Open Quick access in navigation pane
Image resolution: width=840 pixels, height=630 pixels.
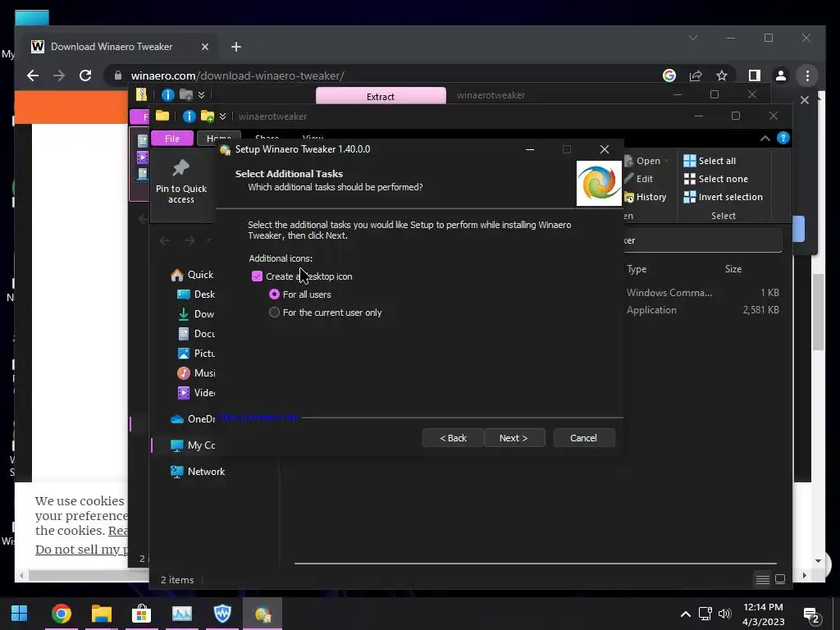coord(192,275)
